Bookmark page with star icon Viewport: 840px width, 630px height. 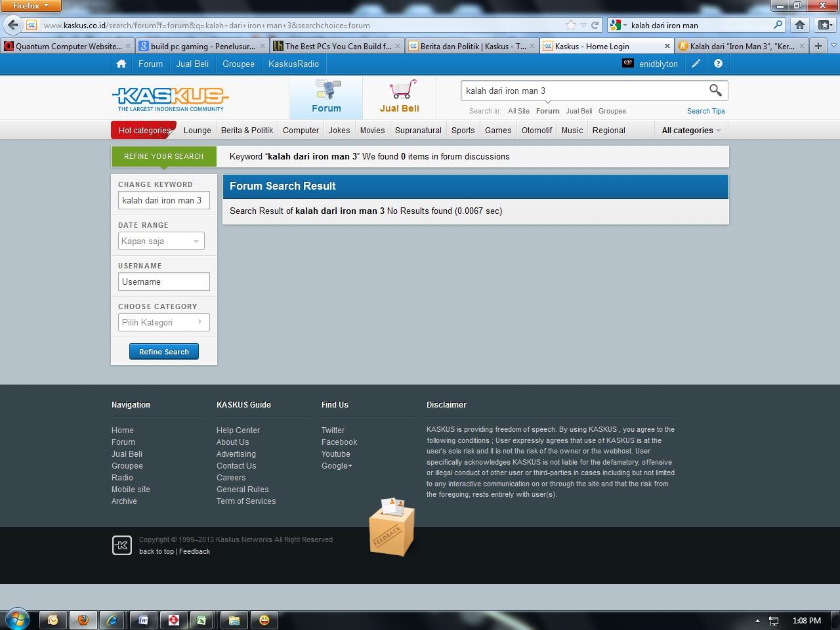[x=570, y=25]
